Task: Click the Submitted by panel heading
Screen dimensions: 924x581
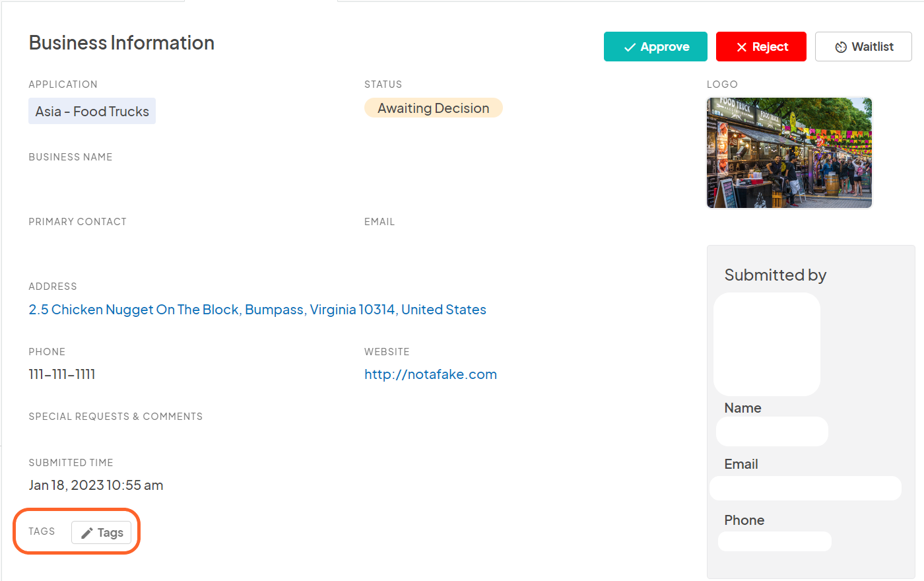Action: pyautogui.click(x=775, y=275)
